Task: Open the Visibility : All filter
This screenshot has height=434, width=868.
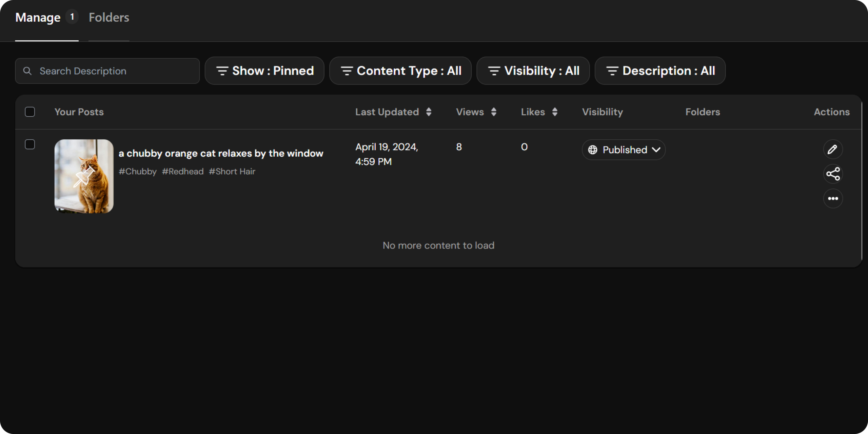Action: [x=533, y=71]
